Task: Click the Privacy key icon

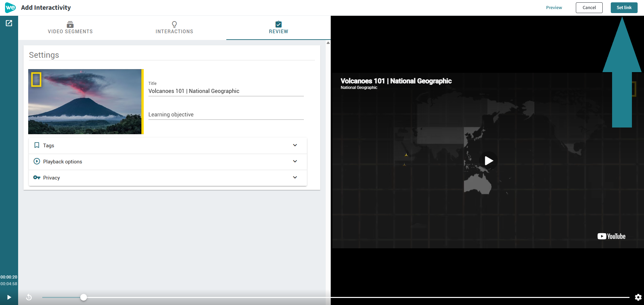Action: click(37, 177)
